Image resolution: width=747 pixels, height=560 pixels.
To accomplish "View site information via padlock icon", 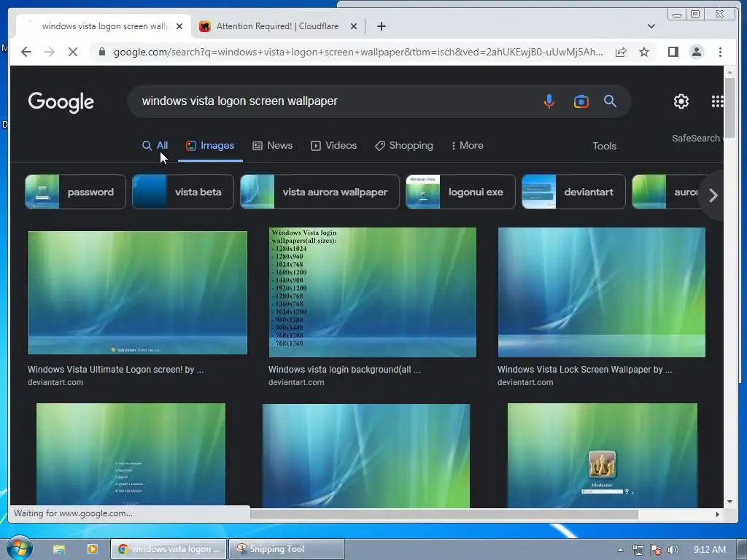I will click(x=101, y=52).
